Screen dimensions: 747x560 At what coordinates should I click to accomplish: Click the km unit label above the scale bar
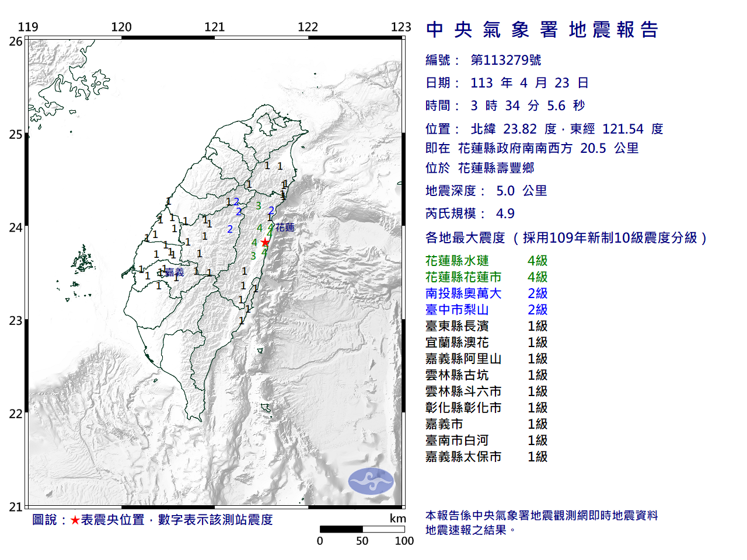(x=398, y=519)
